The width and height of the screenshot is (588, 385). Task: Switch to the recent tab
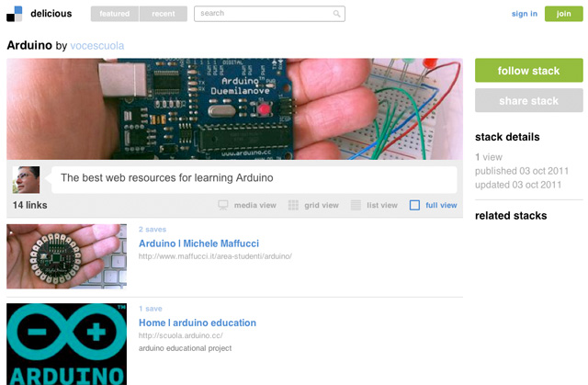coord(164,14)
